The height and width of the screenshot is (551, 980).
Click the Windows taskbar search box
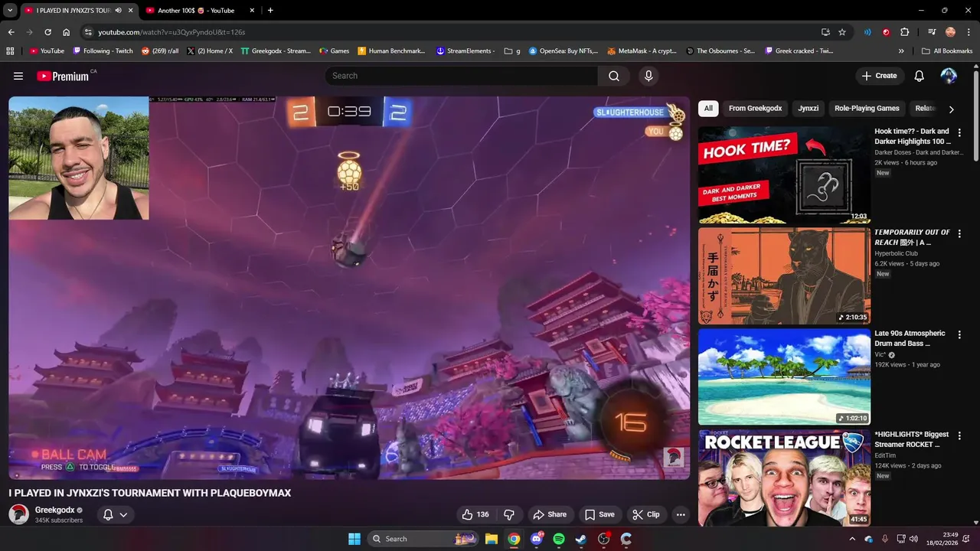(x=423, y=539)
